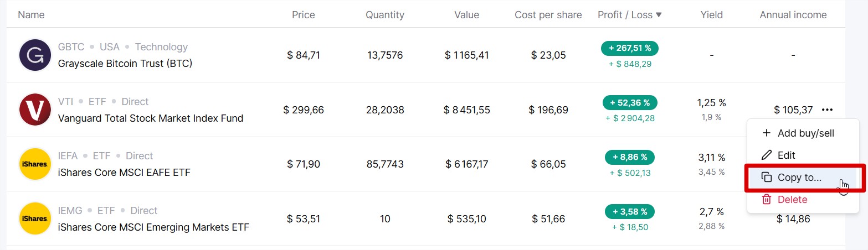Click the cost per share $ 66,05
The width and height of the screenshot is (868, 250).
[548, 164]
